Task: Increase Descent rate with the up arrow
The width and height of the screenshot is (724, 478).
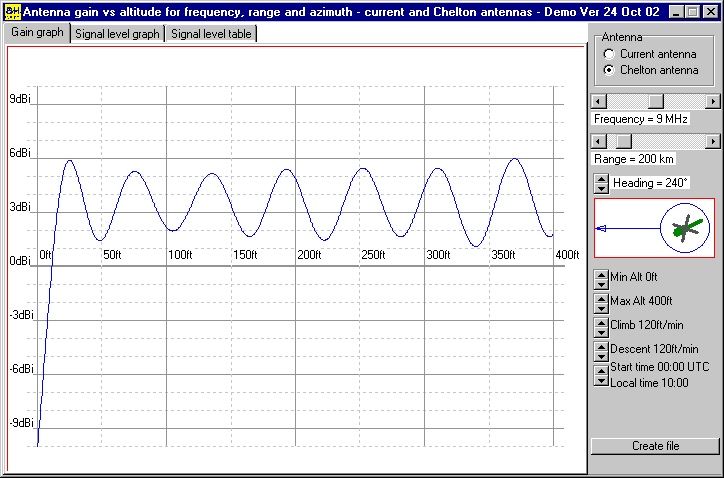Action: [601, 346]
